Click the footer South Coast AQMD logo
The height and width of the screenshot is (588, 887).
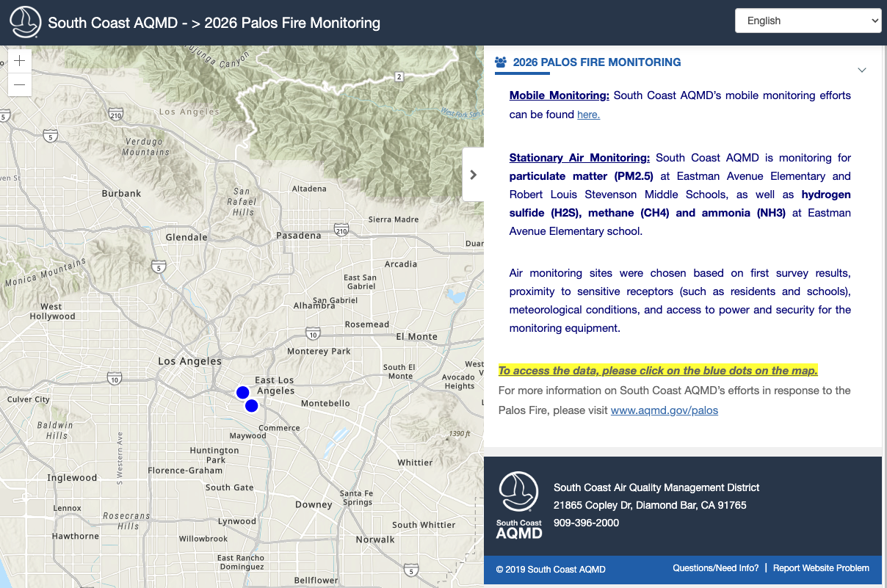(x=519, y=505)
